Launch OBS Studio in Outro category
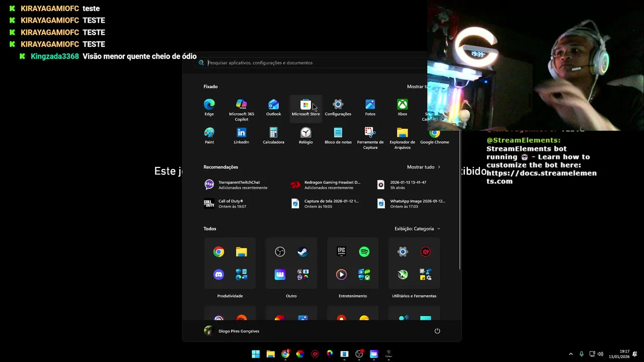 pos(280,252)
